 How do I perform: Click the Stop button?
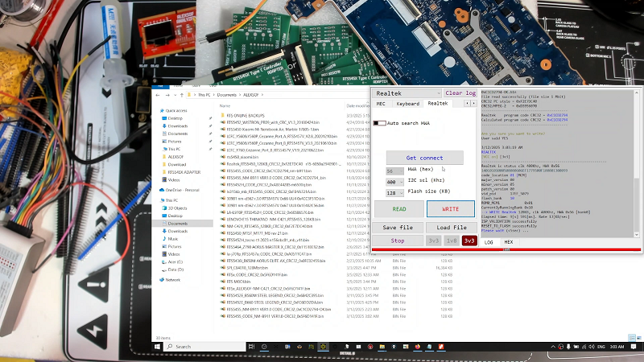pyautogui.click(x=398, y=241)
